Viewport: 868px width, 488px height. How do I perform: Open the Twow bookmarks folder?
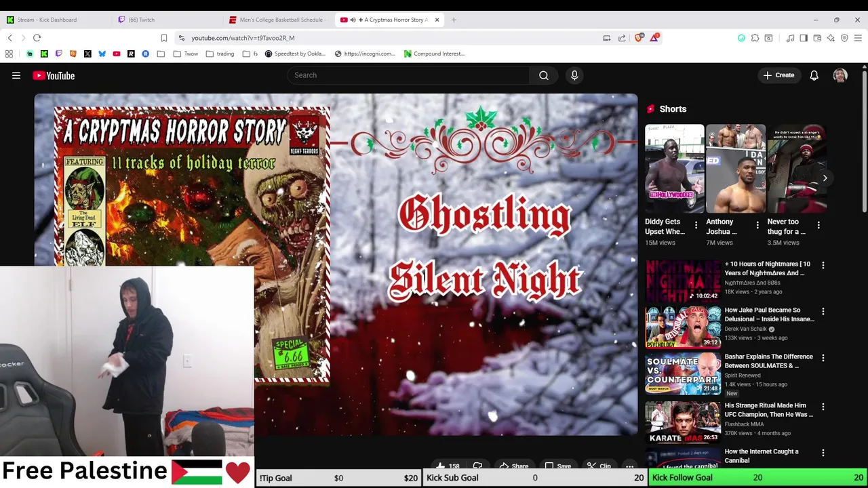pos(186,54)
